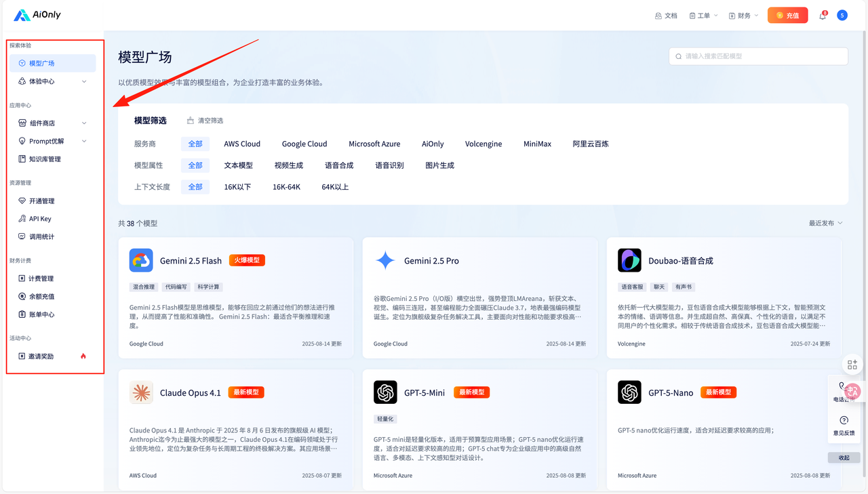Click the Prompt优解 lightbulb icon
This screenshot has width=868, height=494.
click(22, 141)
